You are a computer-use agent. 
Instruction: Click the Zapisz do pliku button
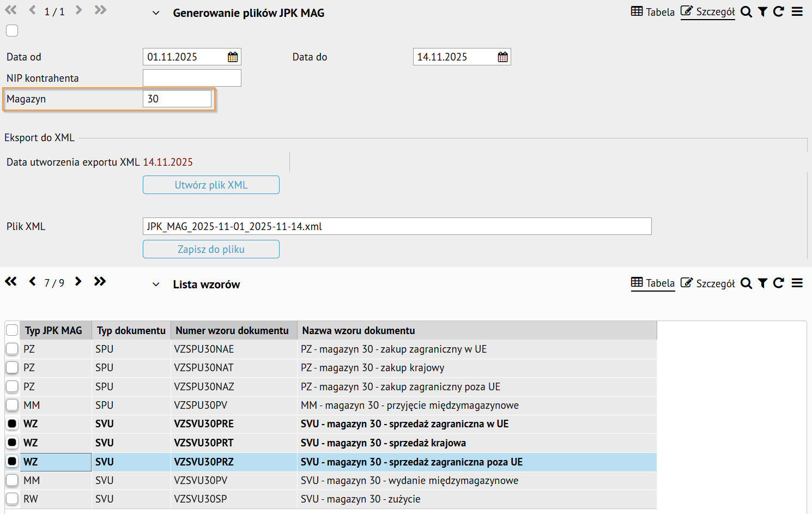click(211, 249)
